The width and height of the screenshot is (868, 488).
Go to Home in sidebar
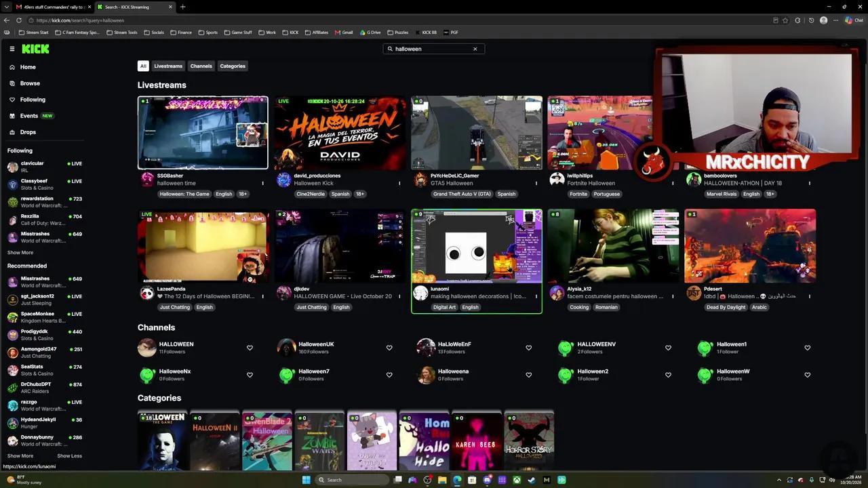tap(28, 67)
